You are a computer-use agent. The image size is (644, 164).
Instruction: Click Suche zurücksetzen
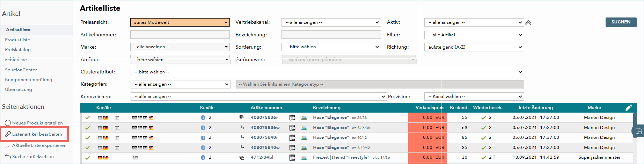[x=29, y=157]
